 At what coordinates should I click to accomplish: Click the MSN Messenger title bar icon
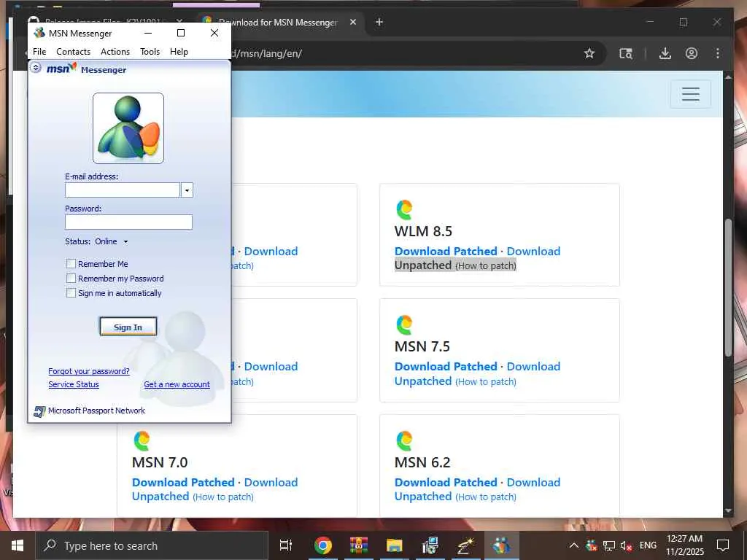point(39,33)
